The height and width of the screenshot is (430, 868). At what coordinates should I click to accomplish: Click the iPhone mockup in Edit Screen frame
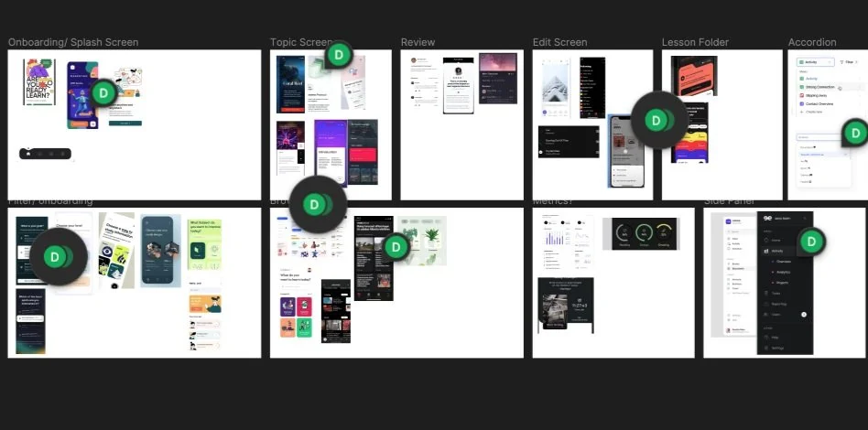[625, 151]
